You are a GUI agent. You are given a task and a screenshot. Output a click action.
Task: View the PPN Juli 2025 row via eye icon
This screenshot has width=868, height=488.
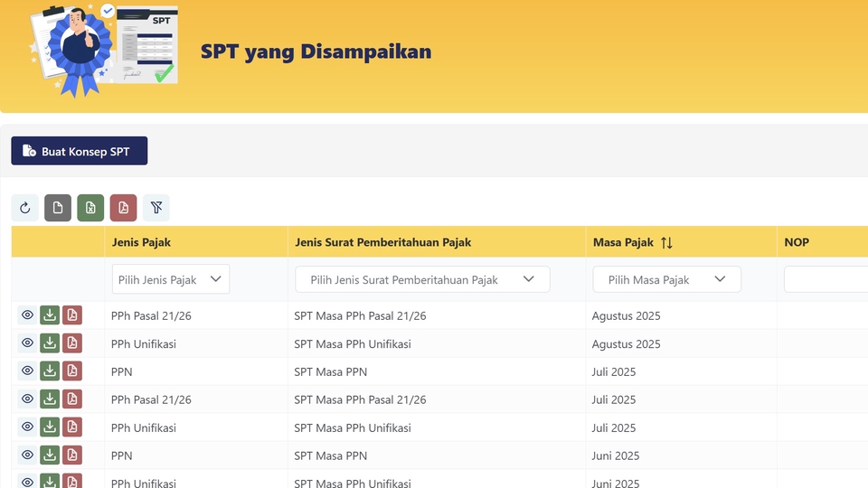pos(27,371)
